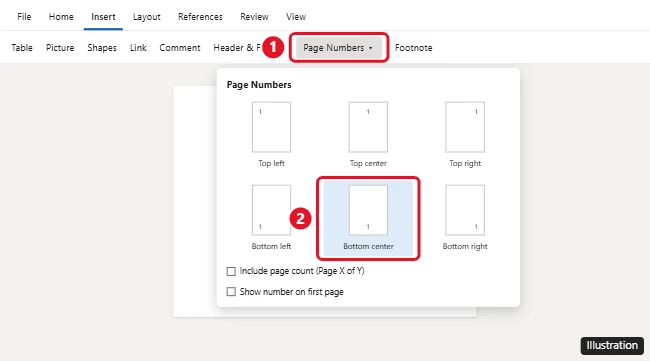The image size is (650, 361).
Task: Choose the Bottom left page number thumbnail
Action: point(272,210)
